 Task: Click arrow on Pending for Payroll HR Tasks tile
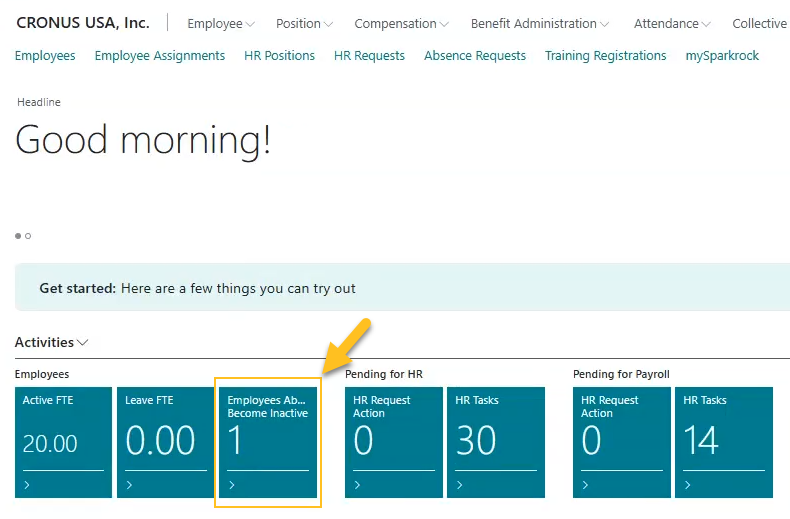pyautogui.click(x=688, y=486)
